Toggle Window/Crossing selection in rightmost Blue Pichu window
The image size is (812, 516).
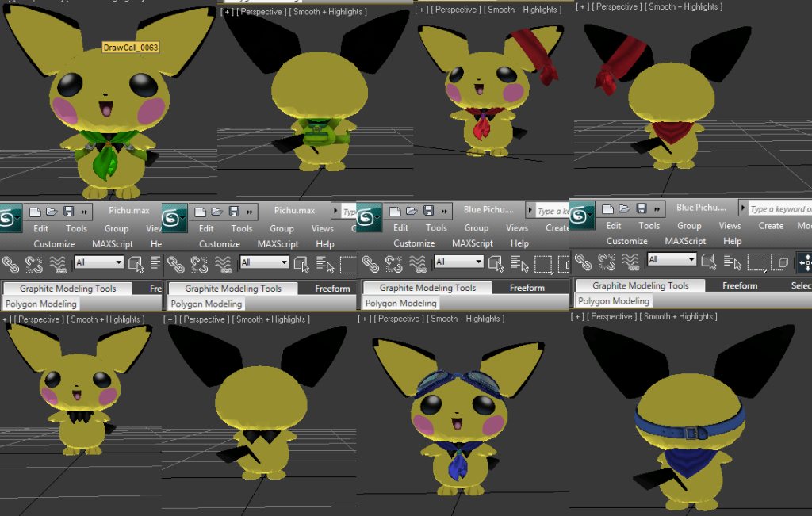coord(779,262)
